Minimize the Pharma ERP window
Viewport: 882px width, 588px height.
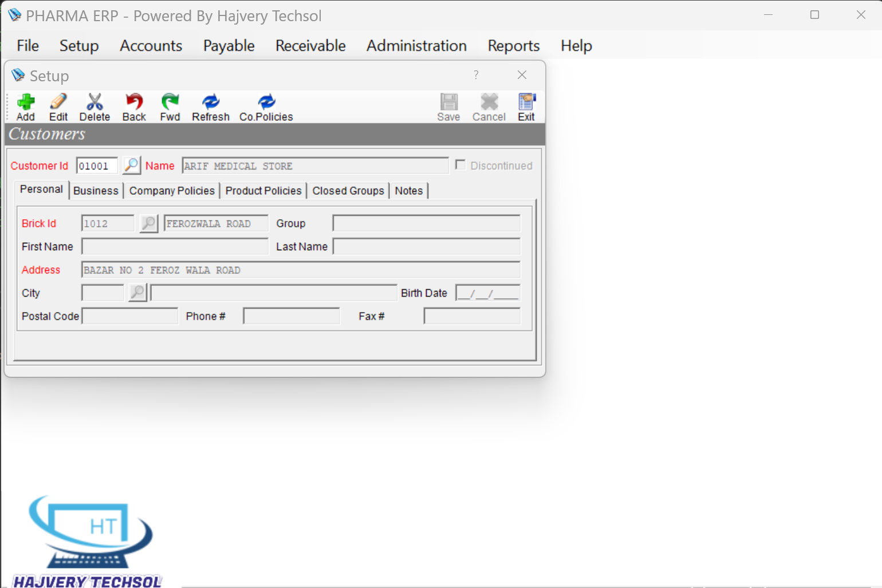[768, 15]
